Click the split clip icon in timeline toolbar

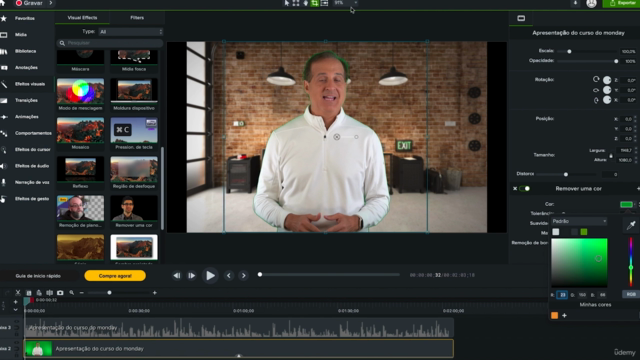tap(49, 293)
